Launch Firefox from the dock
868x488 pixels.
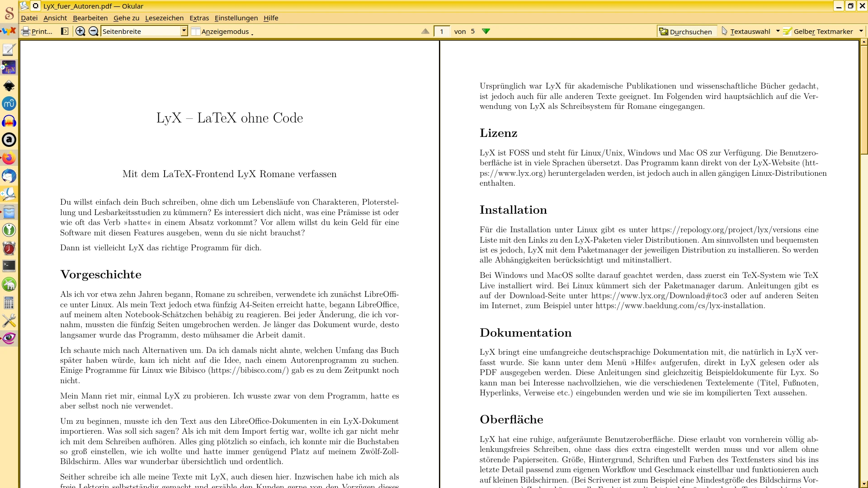(x=9, y=158)
